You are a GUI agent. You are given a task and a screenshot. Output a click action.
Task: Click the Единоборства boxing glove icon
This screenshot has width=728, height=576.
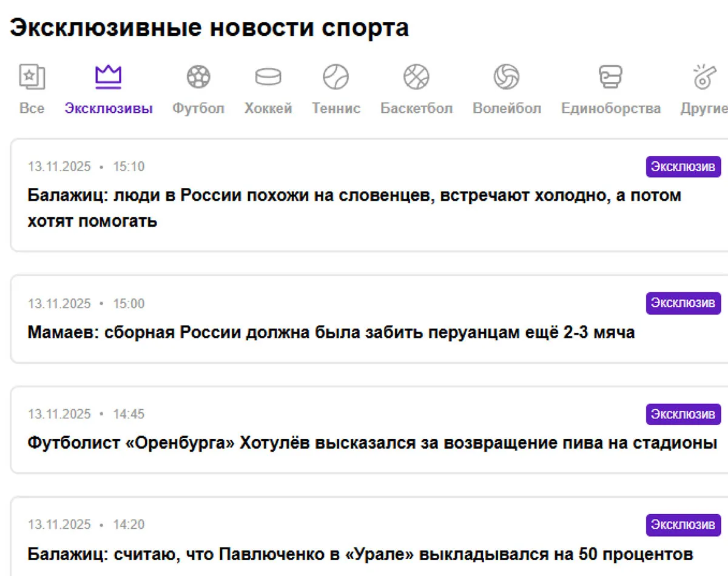[x=610, y=76]
